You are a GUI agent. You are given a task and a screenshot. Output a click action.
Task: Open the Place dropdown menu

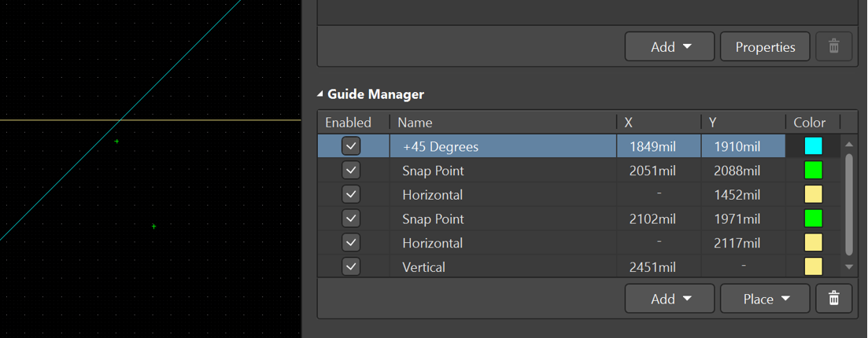click(x=765, y=299)
